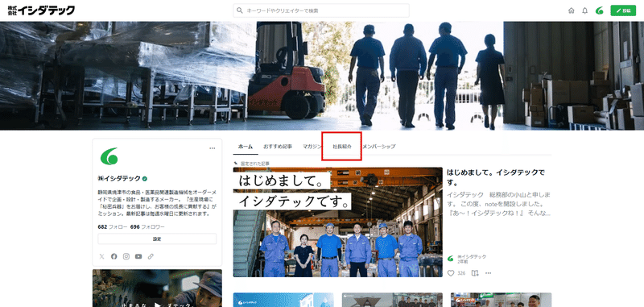
Task: Open article title はじめまして。イシダテックです。
Action: pyautogui.click(x=495, y=177)
